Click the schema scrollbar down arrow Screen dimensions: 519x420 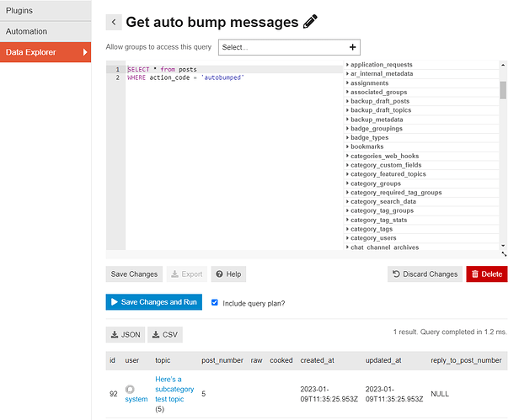pyautogui.click(x=503, y=246)
